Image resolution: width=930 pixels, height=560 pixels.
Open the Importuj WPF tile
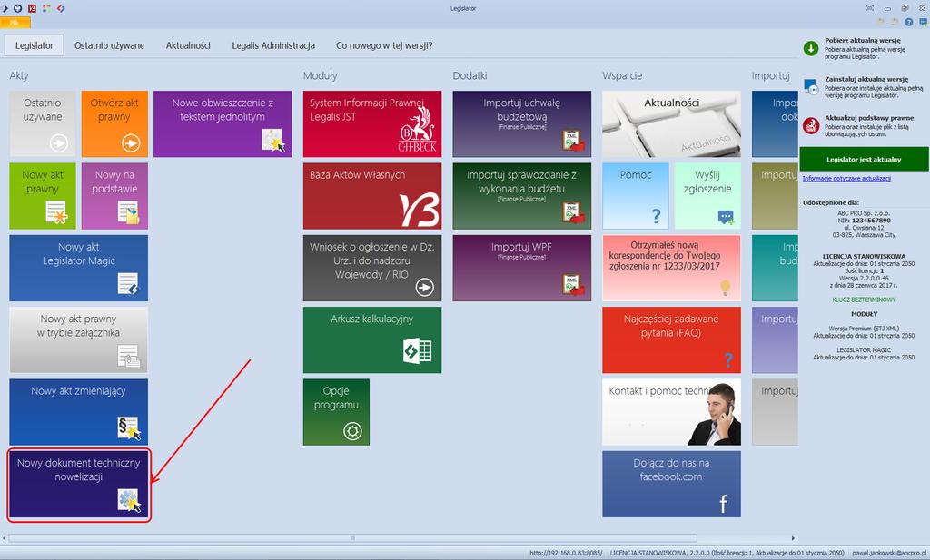click(522, 268)
